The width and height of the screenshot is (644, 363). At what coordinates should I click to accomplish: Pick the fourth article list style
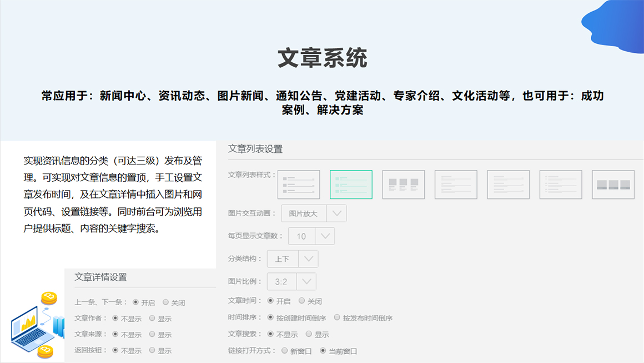coord(456,185)
